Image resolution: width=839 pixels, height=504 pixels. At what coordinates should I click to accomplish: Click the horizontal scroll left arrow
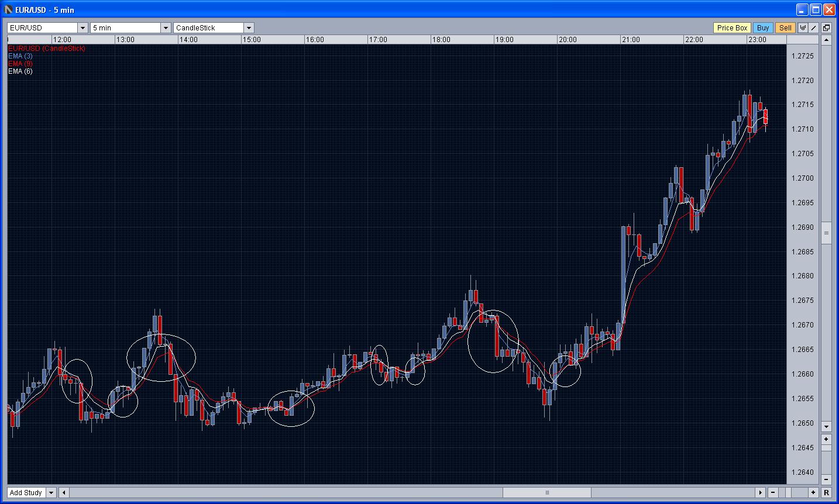(64, 493)
